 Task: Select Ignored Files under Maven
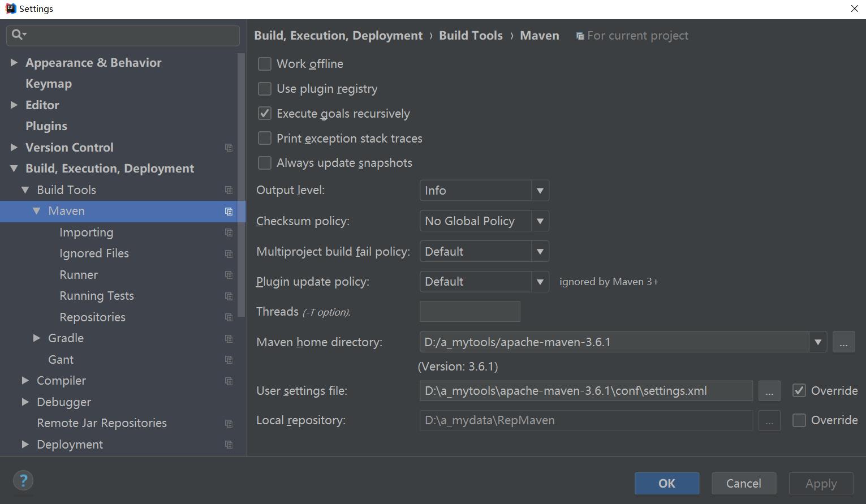(94, 253)
